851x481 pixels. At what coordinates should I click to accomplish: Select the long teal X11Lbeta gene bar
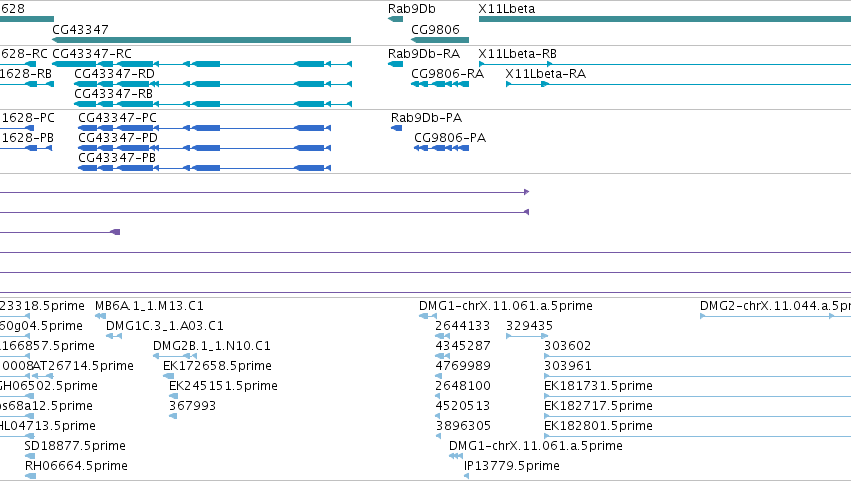pos(665,19)
